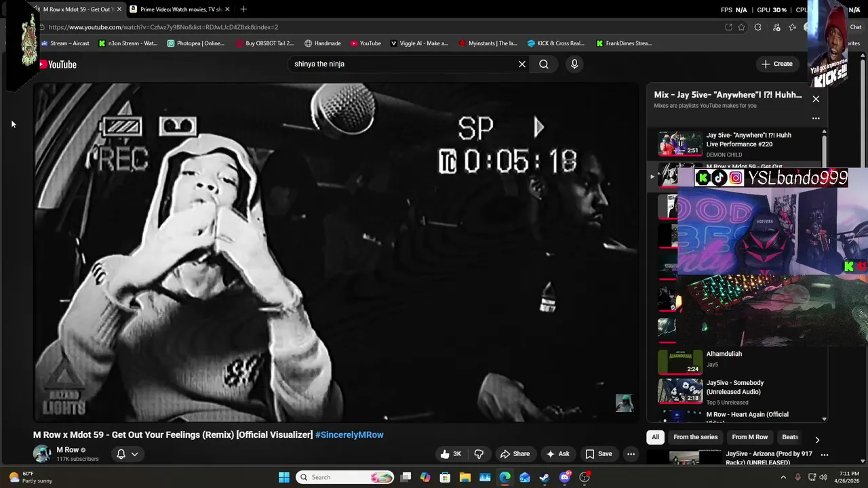
Task: Open Microsoft Store from taskbar
Action: pos(445,477)
